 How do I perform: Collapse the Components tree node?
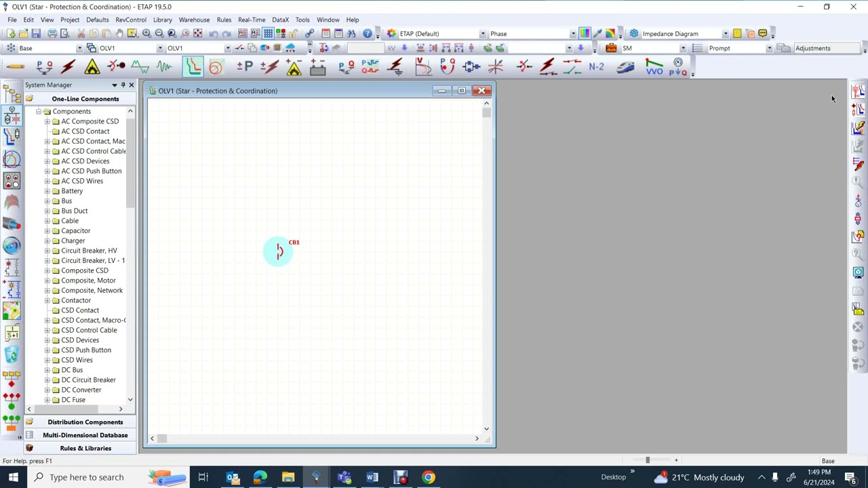tap(39, 111)
